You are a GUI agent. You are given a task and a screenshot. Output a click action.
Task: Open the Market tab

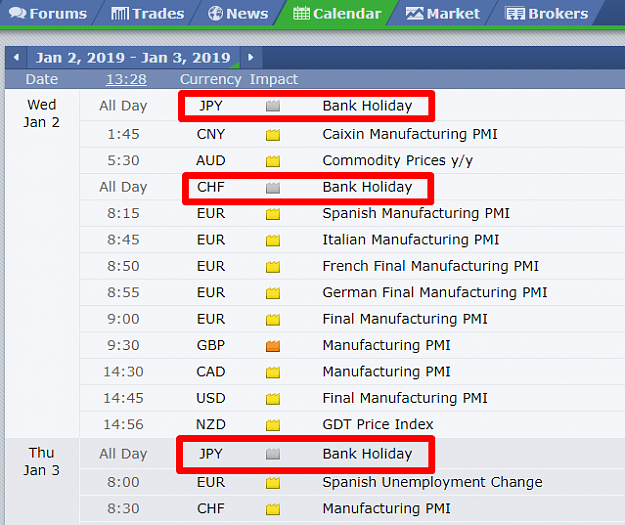pyautogui.click(x=442, y=14)
